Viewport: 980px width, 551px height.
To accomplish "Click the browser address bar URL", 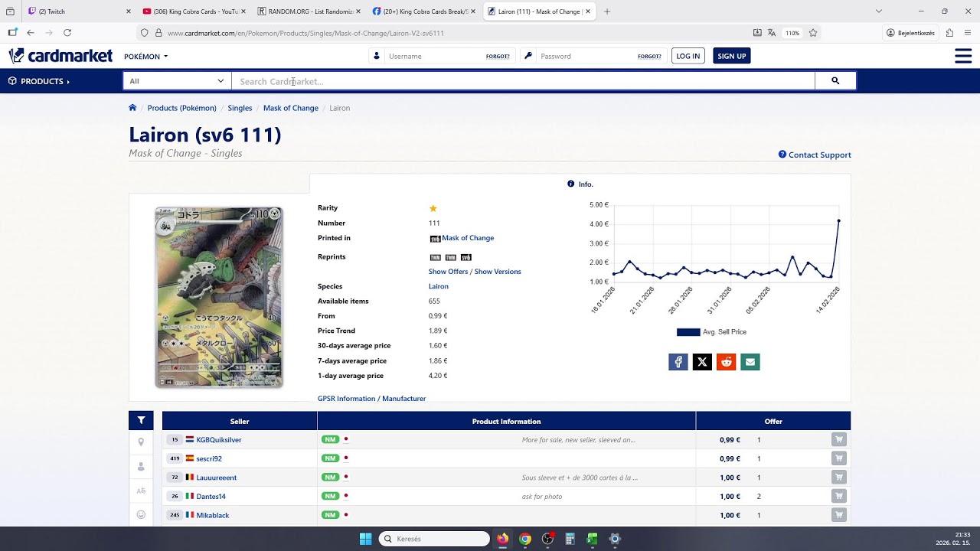I will tap(305, 33).
